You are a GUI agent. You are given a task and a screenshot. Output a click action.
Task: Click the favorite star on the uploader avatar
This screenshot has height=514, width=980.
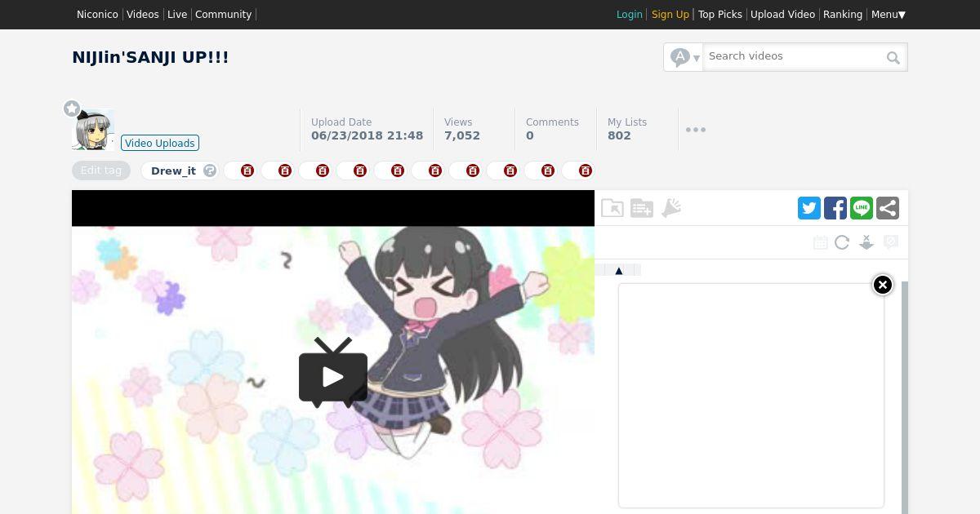pos(72,109)
